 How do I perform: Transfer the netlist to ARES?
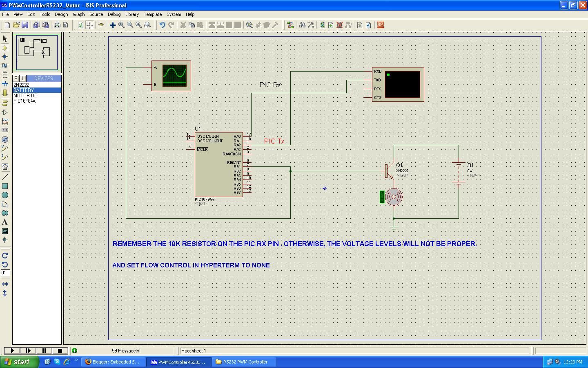coord(380,25)
